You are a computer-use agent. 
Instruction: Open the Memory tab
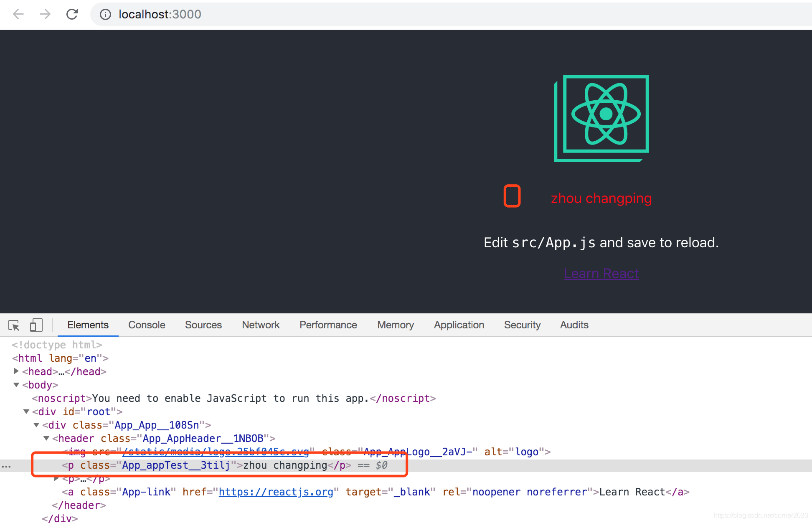pos(396,325)
